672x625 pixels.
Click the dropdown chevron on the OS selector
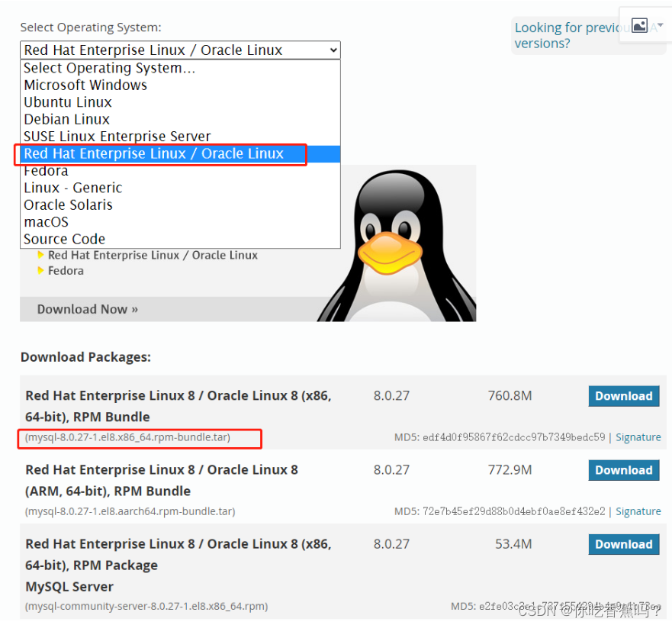[x=334, y=50]
